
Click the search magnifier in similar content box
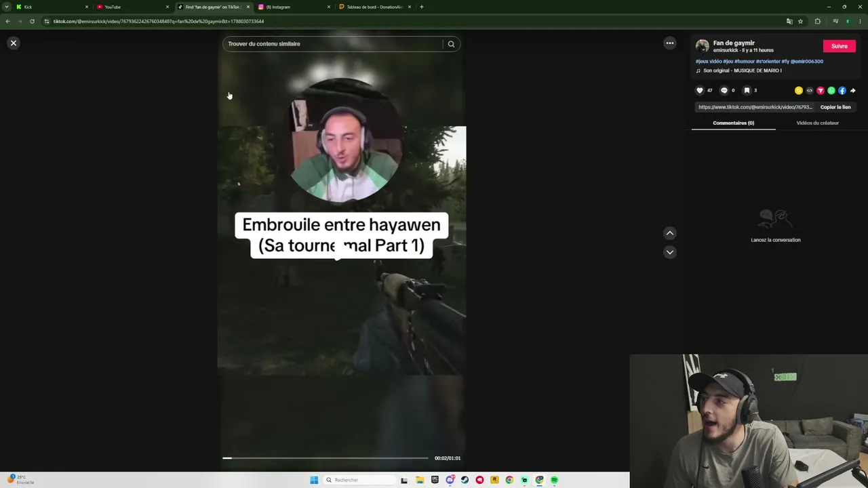(x=451, y=44)
